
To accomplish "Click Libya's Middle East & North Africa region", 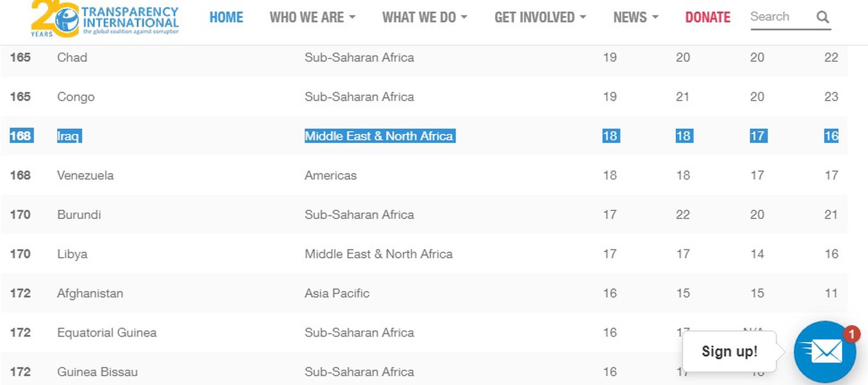I will point(378,254).
